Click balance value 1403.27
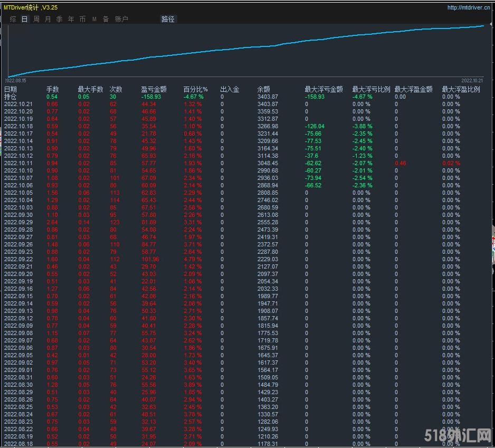Viewport: 495px width, 448px height. point(268,399)
